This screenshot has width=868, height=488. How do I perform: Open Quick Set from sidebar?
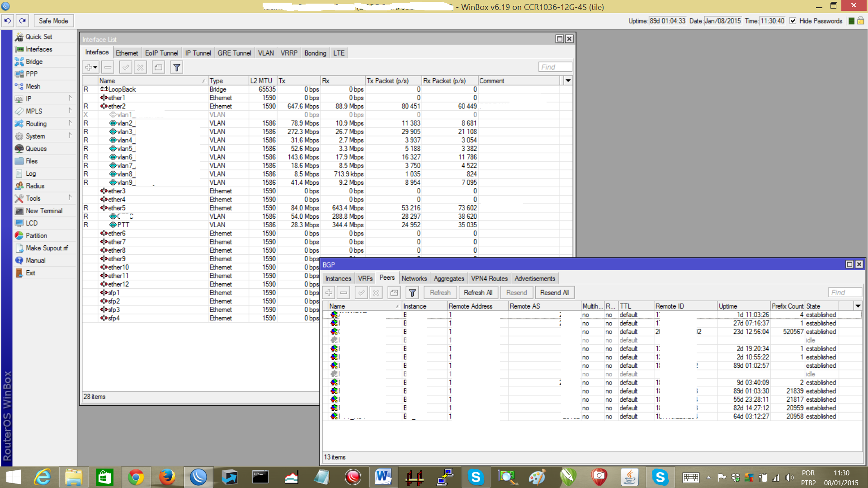[39, 37]
